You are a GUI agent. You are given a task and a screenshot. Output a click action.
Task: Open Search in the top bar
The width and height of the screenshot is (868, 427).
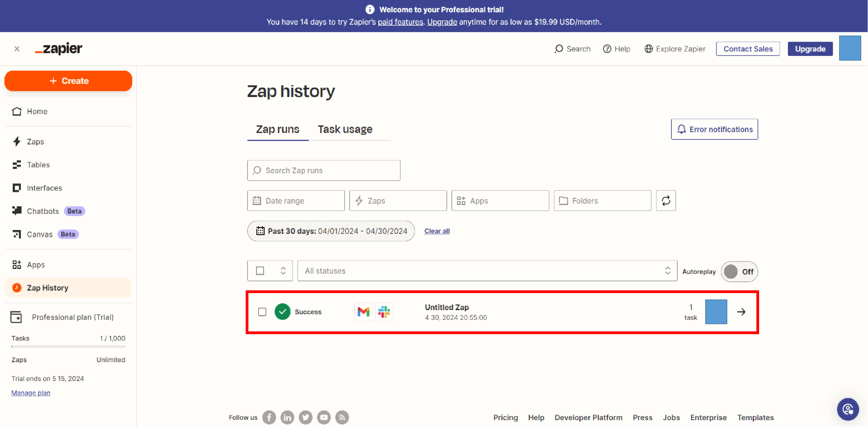point(572,49)
